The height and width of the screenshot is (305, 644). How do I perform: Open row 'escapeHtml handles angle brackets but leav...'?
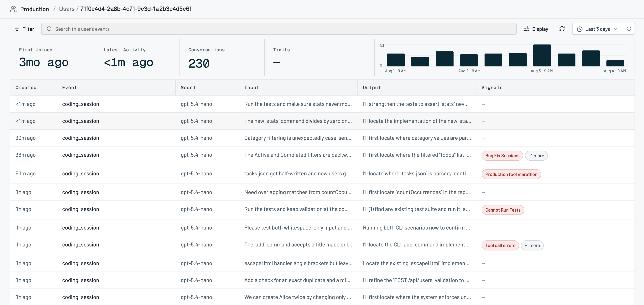pyautogui.click(x=322, y=263)
